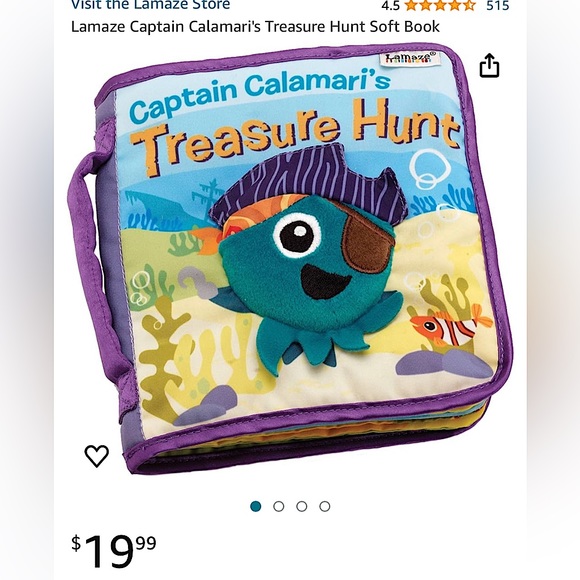Select the first image carousel dot
This screenshot has width=580, height=580.
pyautogui.click(x=256, y=506)
